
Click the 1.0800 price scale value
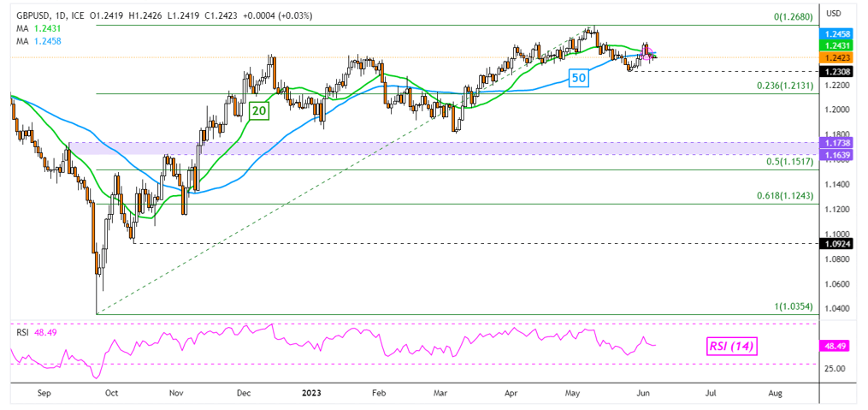pos(837,259)
